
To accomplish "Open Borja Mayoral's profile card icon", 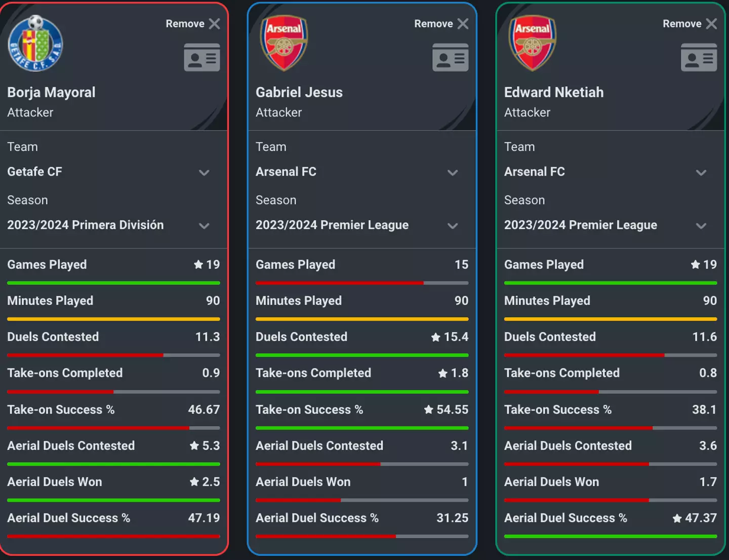I will [201, 57].
